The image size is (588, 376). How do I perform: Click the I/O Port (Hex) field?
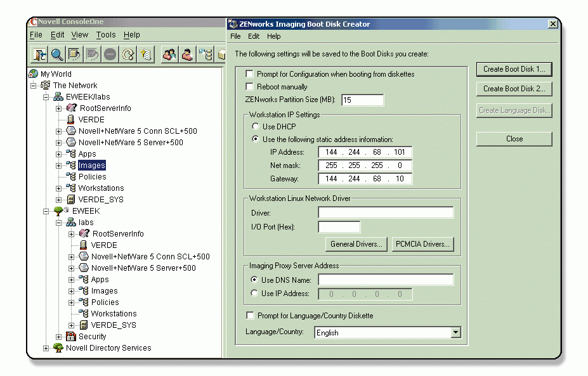pyautogui.click(x=339, y=227)
